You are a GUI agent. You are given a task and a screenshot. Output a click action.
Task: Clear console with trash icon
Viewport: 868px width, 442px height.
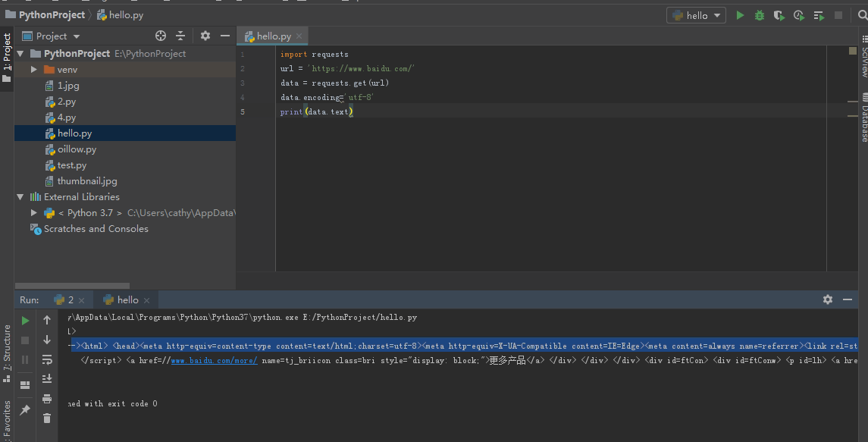click(47, 418)
